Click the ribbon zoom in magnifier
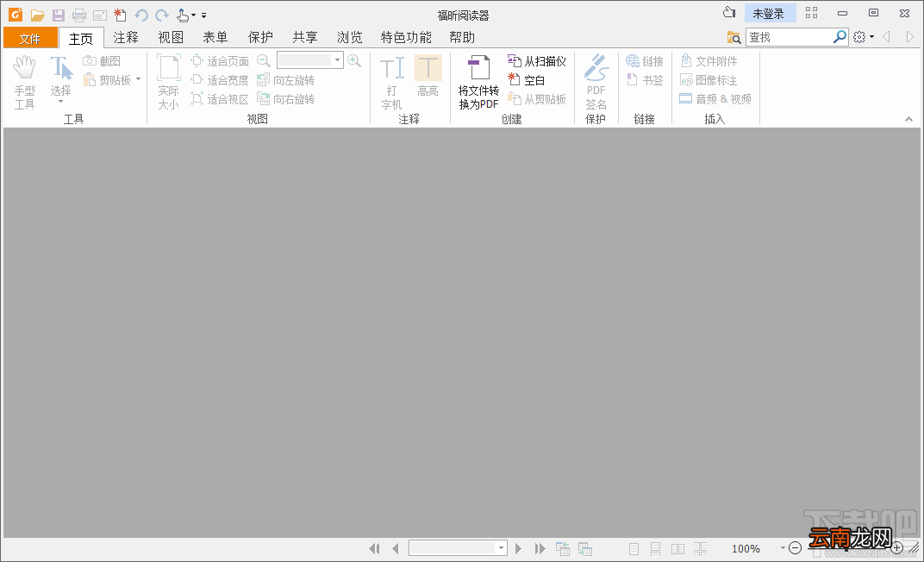Image resolution: width=924 pixels, height=562 pixels. 354,60
